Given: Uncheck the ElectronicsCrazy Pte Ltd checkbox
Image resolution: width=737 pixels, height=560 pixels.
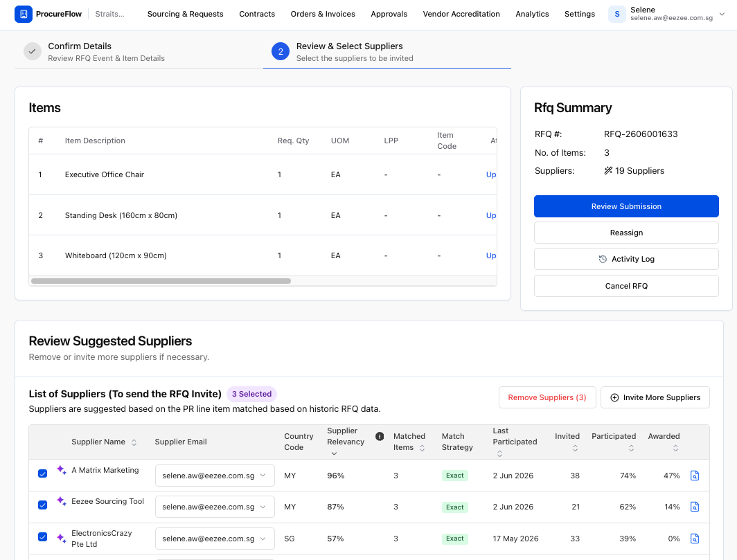Looking at the screenshot, I should coord(43,536).
